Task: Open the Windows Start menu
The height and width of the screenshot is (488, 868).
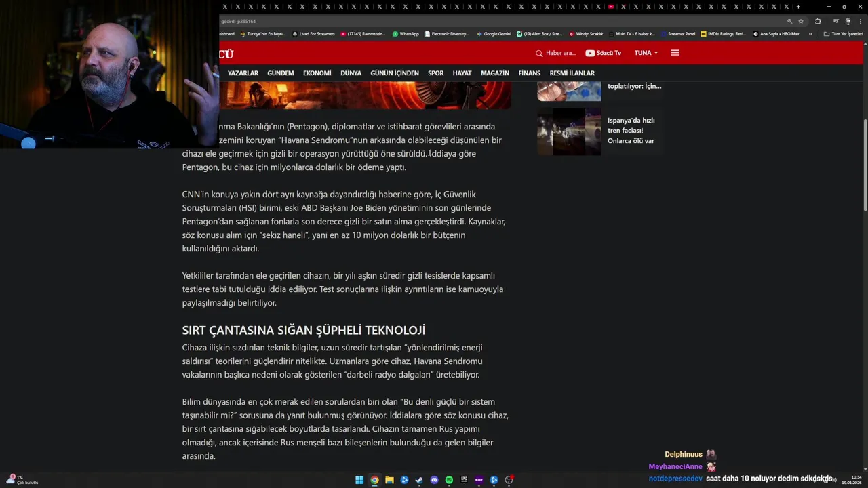Action: tap(359, 480)
